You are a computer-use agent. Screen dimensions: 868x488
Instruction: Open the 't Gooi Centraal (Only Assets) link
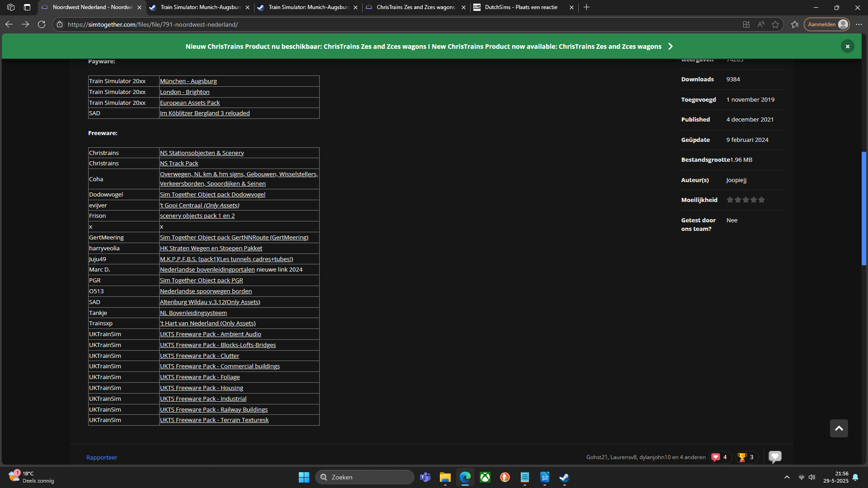[x=199, y=206]
